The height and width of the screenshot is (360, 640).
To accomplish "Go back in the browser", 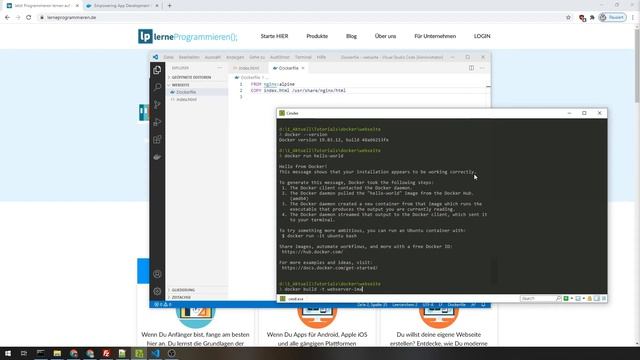I will click(x=7, y=18).
